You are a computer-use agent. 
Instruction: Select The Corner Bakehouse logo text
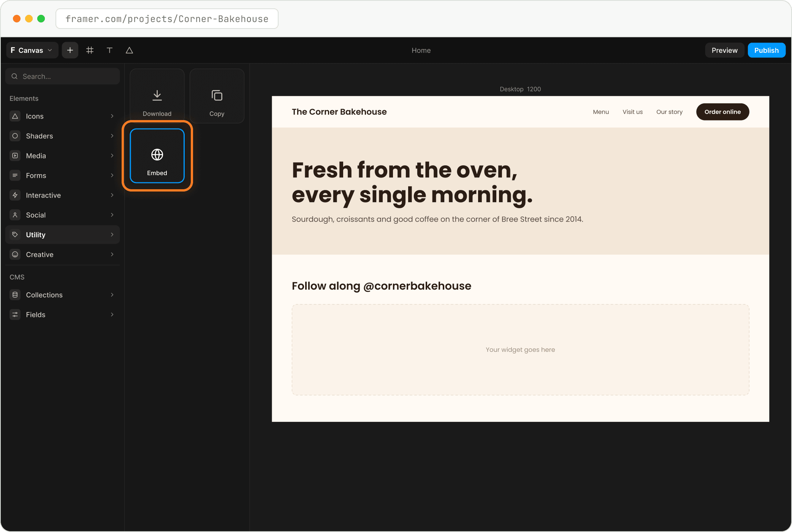[339, 112]
